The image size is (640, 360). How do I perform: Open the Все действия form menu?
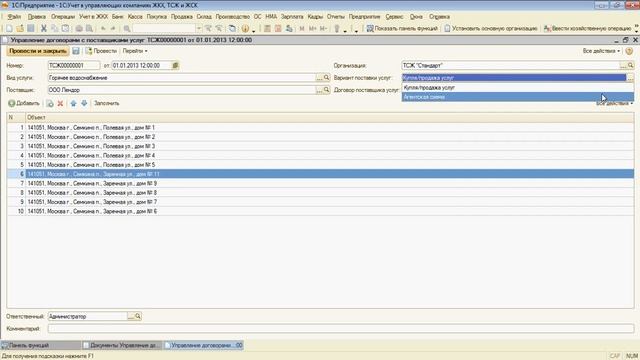tap(601, 51)
